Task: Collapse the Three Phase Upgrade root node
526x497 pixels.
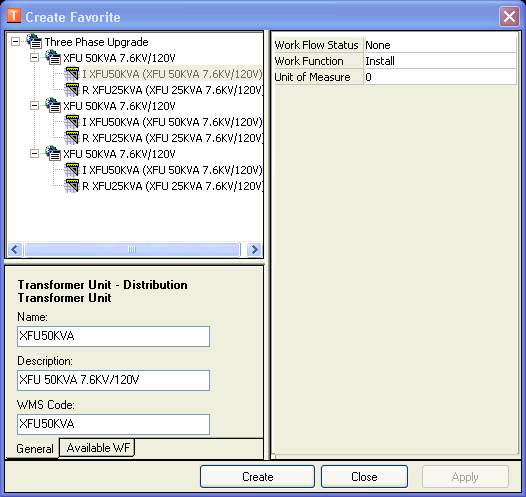Action: 15,42
